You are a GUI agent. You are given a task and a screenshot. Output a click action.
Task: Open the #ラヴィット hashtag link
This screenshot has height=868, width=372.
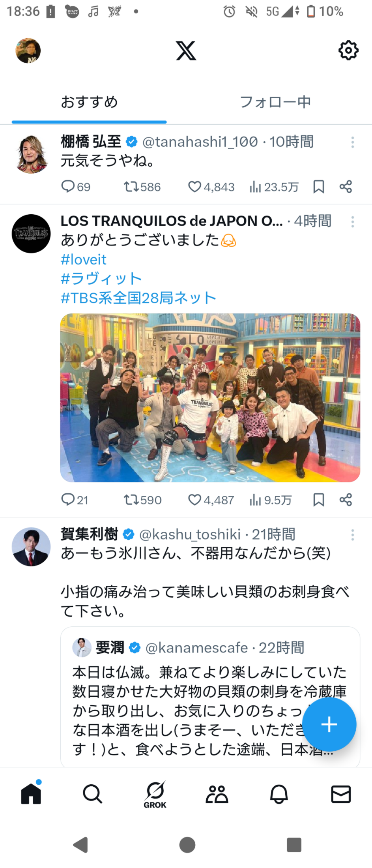(101, 279)
